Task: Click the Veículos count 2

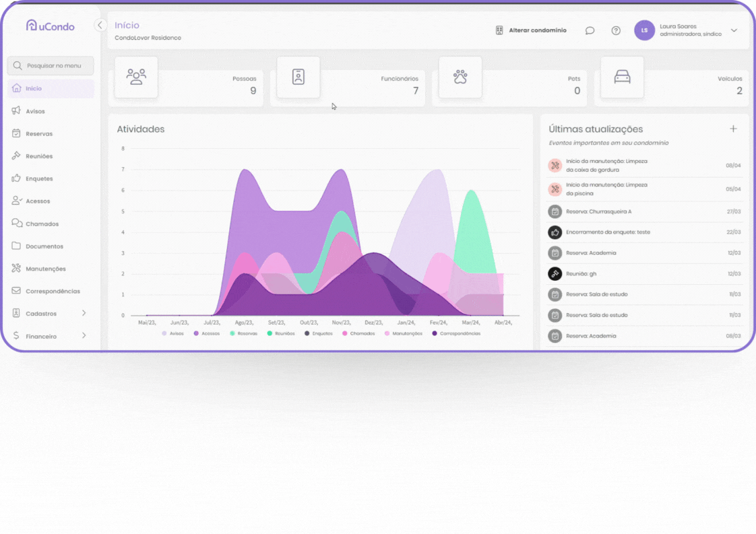Action: coord(739,91)
